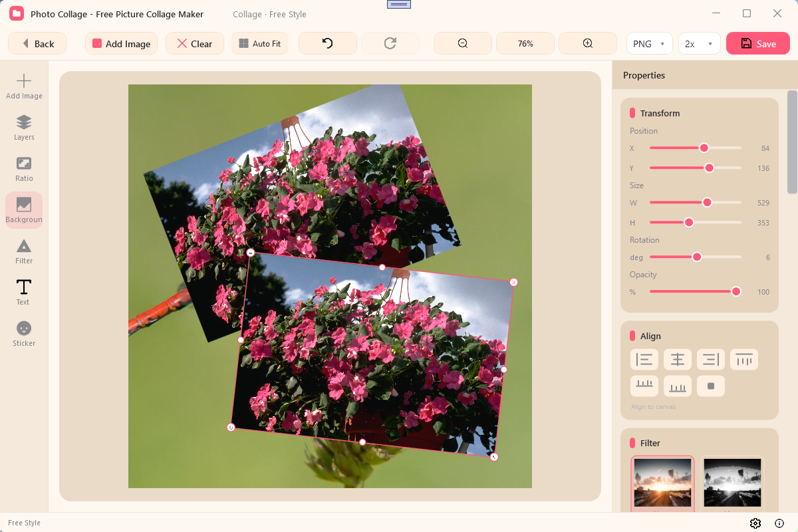Click the Properties panel scrollbar
This screenshot has width=798, height=532.
(x=792, y=141)
